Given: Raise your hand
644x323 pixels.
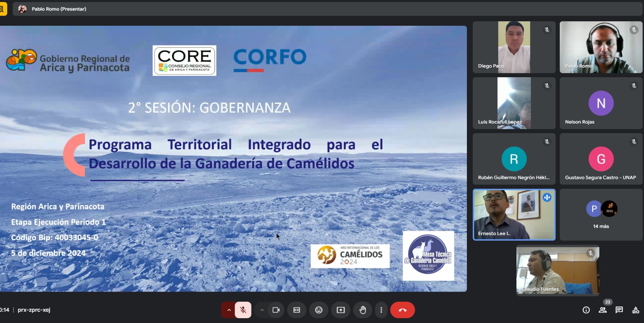Looking at the screenshot, I should (x=363, y=310).
